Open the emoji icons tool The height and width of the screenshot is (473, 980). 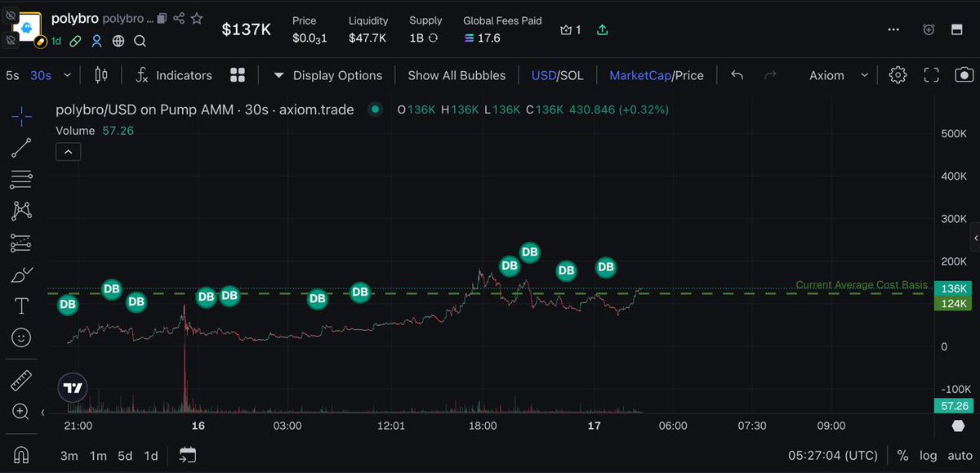click(x=22, y=337)
